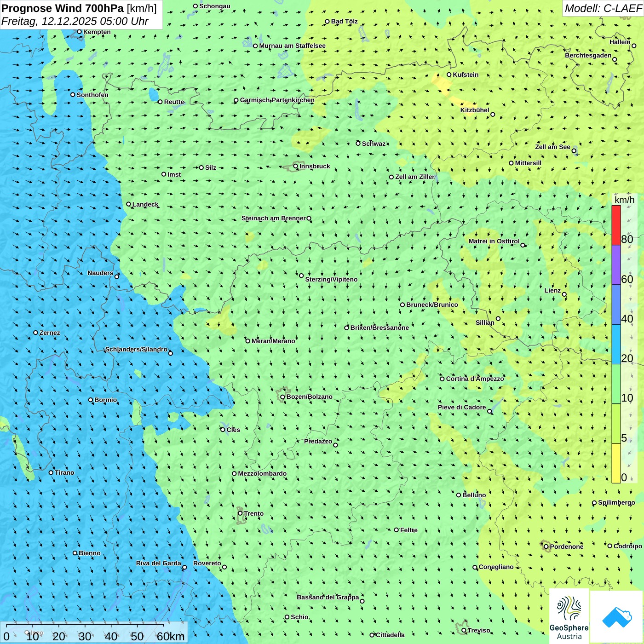Click the Lienz city label

[x=552, y=290]
